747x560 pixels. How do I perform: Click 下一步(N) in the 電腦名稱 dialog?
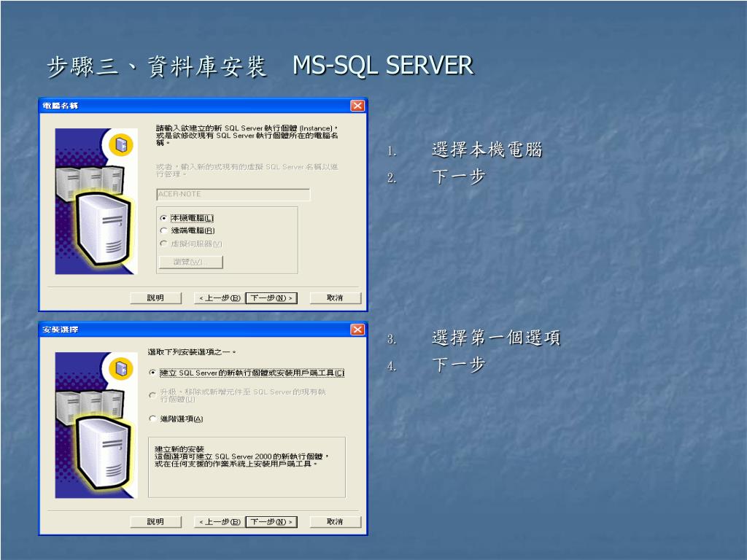[x=271, y=298]
